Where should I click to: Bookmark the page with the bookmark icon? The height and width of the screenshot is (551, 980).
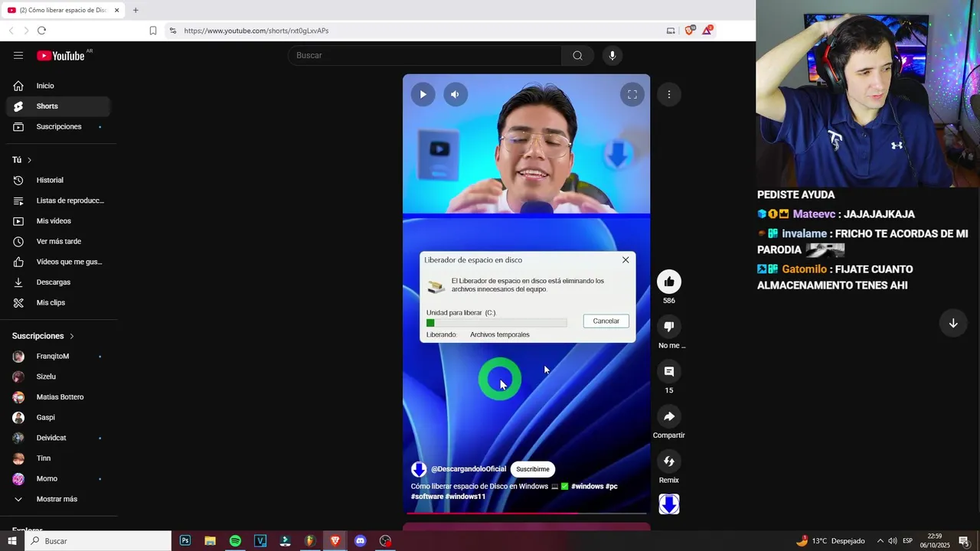pos(153,31)
